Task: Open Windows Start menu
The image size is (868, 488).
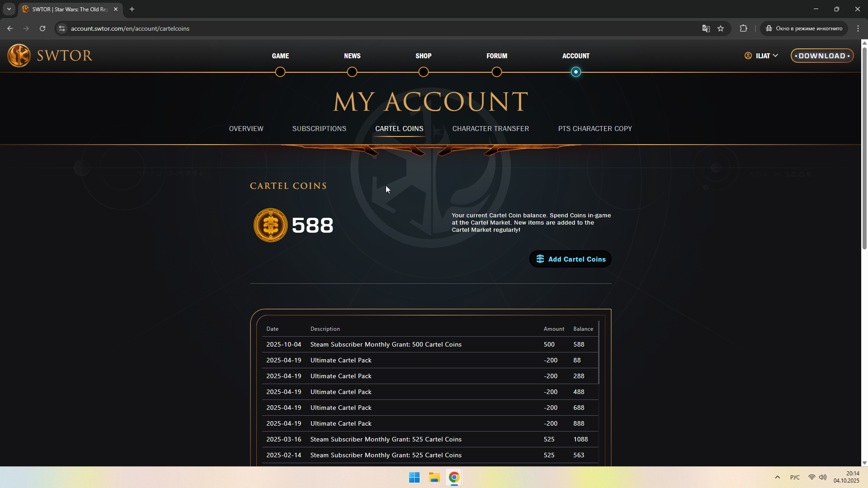Action: coord(414,478)
